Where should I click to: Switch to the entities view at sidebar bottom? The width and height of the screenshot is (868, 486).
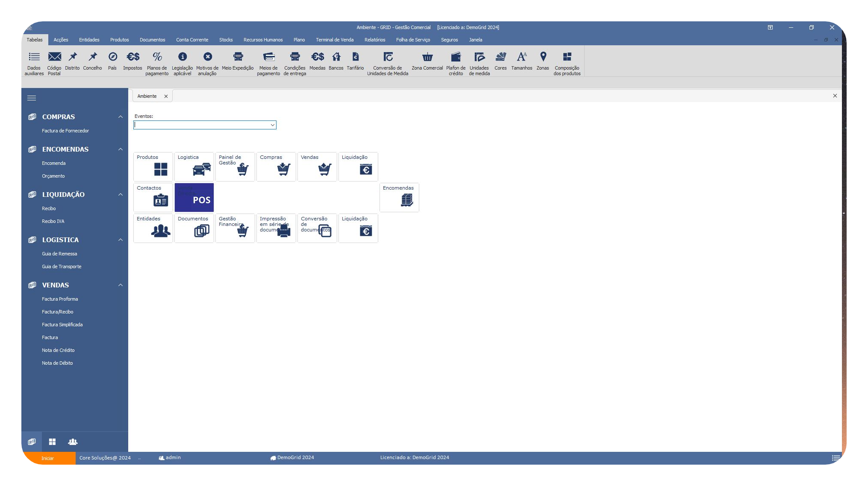click(x=73, y=442)
